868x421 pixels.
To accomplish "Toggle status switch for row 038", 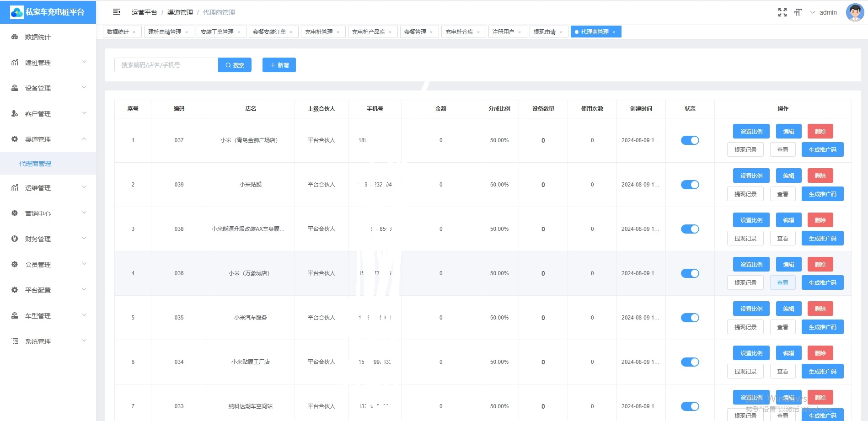I will 690,229.
